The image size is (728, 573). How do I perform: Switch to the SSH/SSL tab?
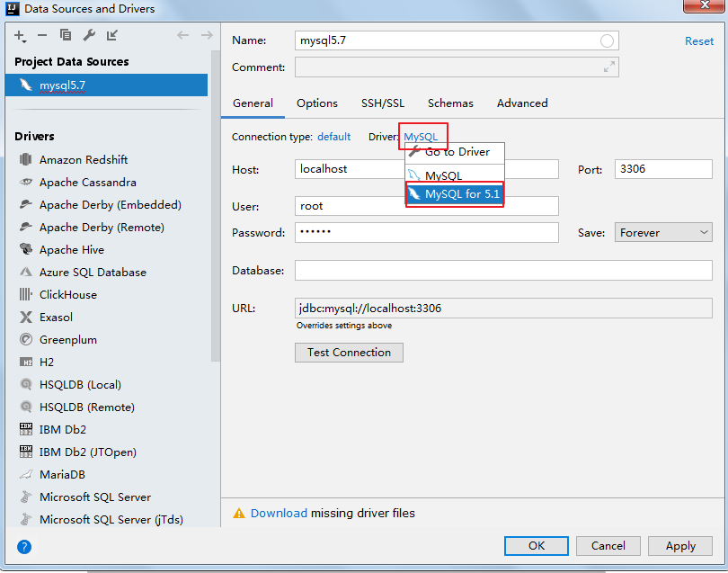tap(383, 103)
